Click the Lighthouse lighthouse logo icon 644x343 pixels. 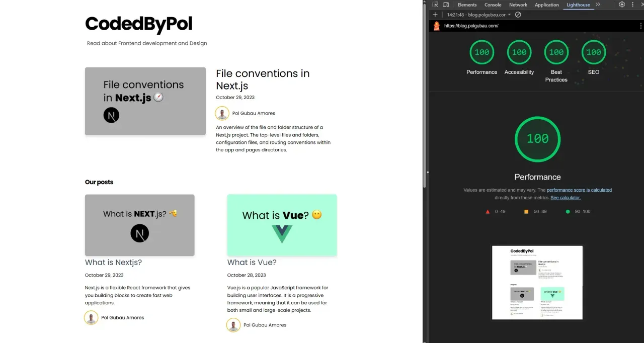pyautogui.click(x=436, y=26)
